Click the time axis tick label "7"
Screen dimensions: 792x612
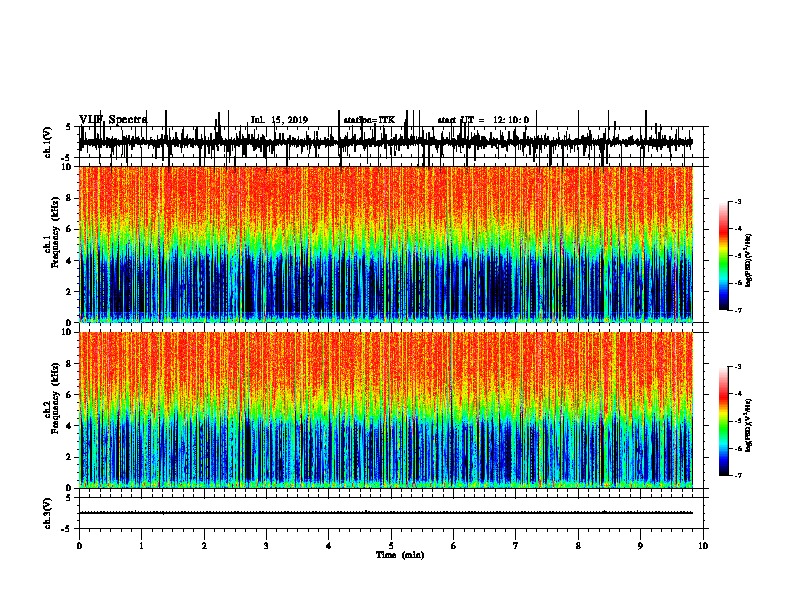pos(516,546)
